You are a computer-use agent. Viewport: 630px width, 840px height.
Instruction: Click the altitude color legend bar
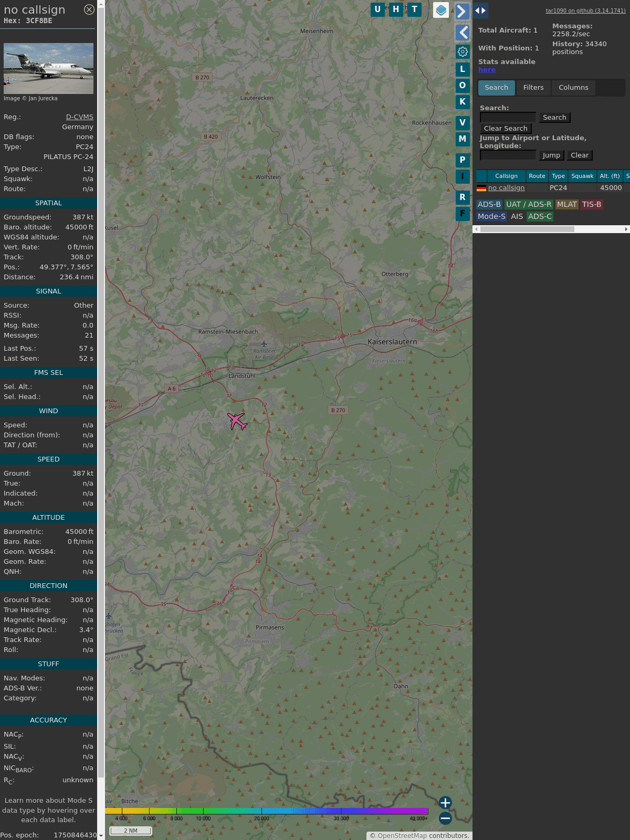tap(267, 811)
